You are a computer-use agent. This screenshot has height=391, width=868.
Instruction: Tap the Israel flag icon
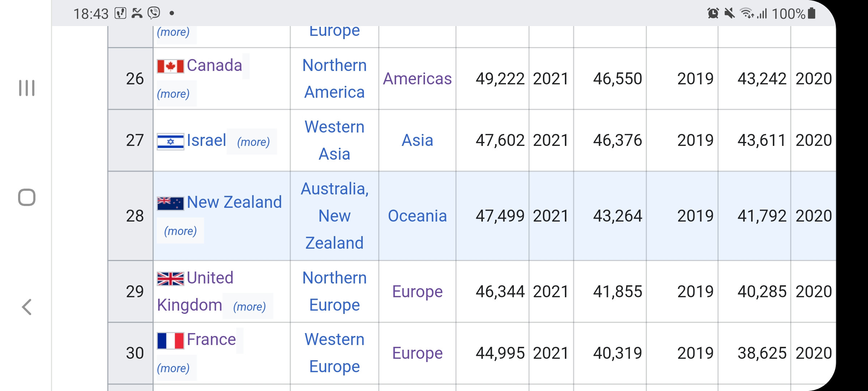(170, 142)
